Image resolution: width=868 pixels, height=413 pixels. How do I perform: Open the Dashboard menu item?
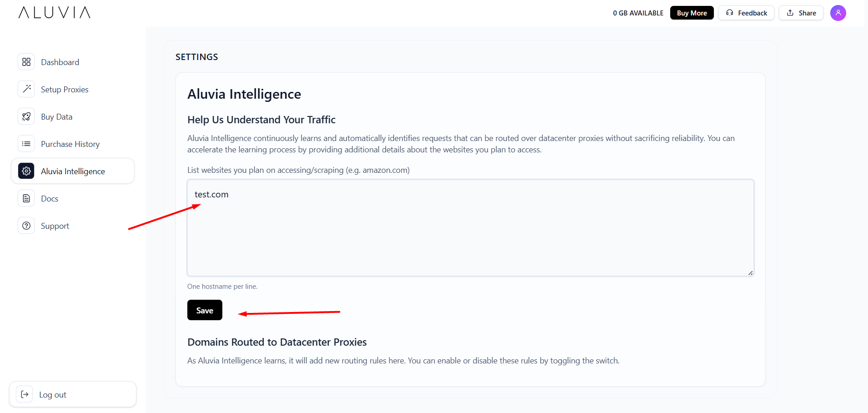(60, 62)
